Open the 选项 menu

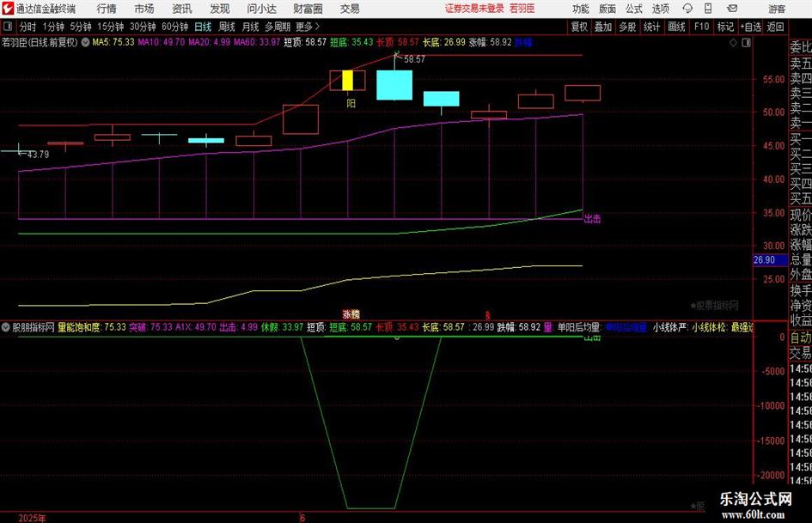(660, 9)
